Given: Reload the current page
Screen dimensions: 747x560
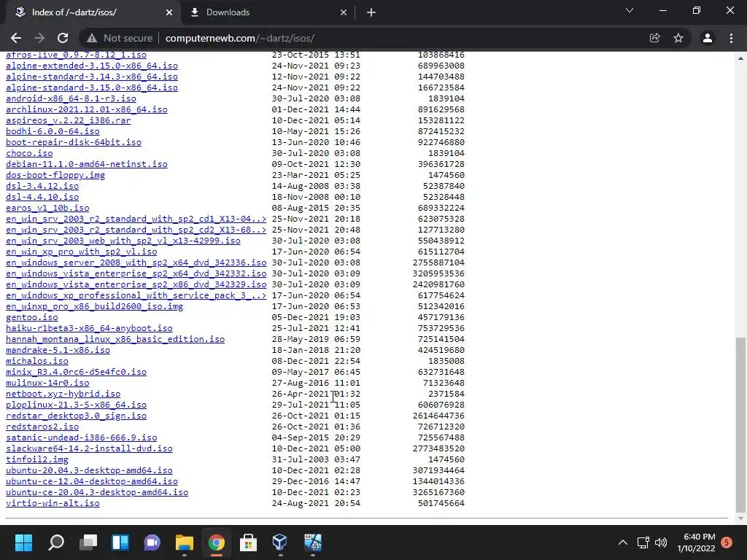Looking at the screenshot, I should [63, 38].
